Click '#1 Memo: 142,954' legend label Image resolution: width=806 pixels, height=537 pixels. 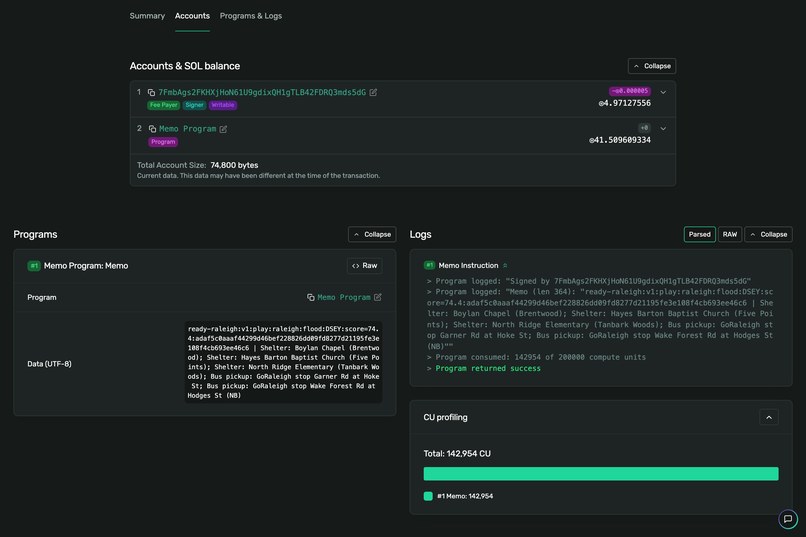coord(465,496)
